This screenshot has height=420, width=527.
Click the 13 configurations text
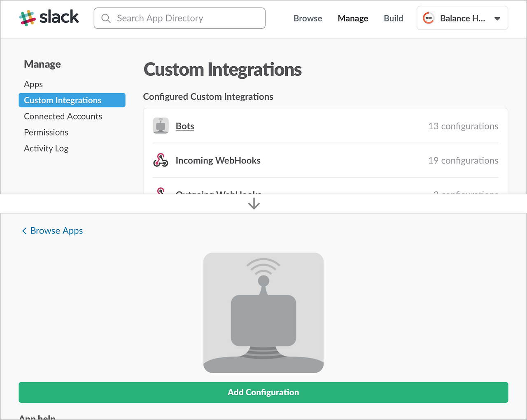click(x=463, y=126)
